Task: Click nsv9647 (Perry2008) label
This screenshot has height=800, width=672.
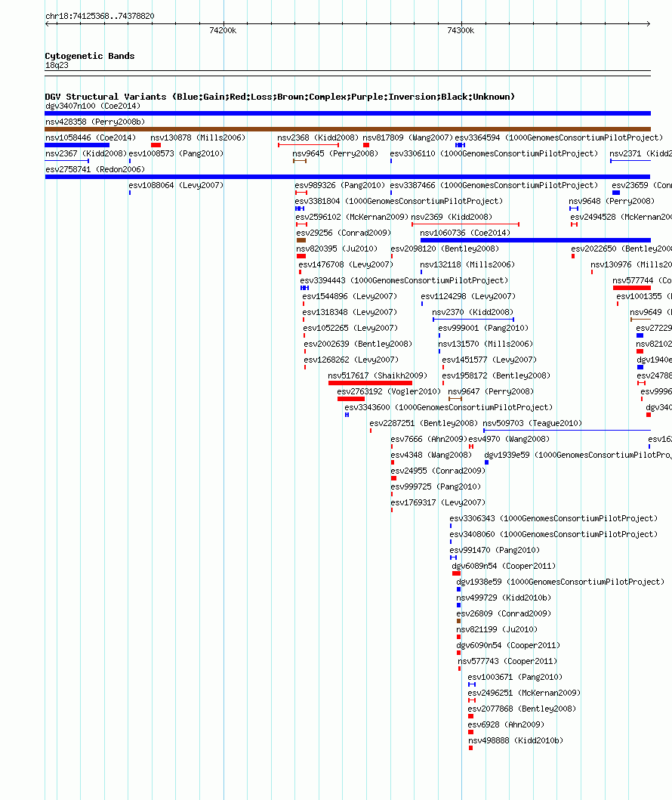Action: point(491,391)
